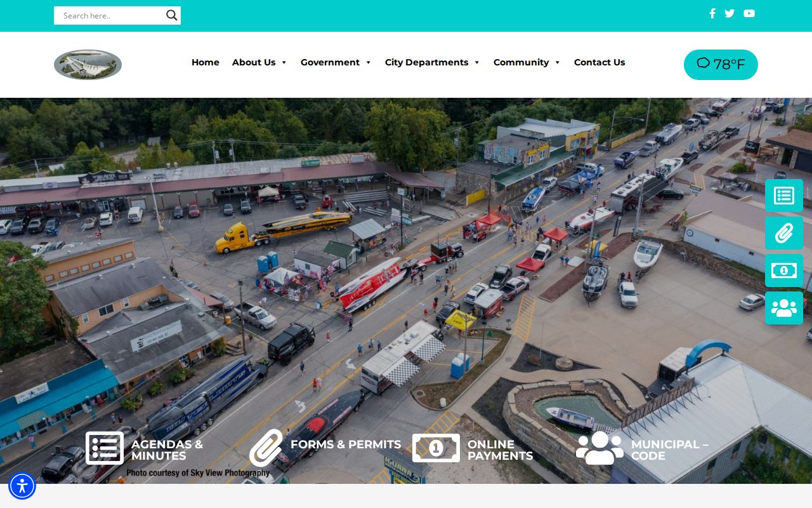Click the Forms & Permits paperclip icon on the photo
Image resolution: width=812 pixels, height=508 pixels.
pyautogui.click(x=266, y=447)
